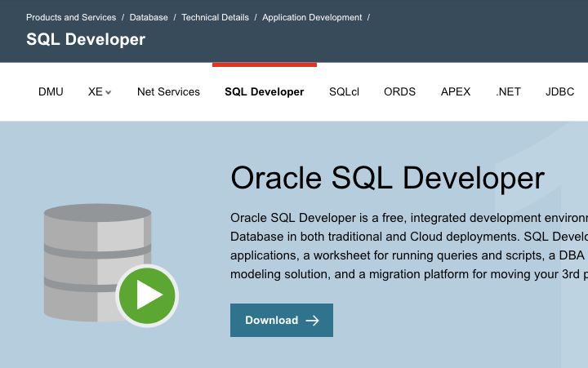This screenshot has width=588, height=368.
Task: Expand the XE dropdown menu
Action: click(x=100, y=92)
